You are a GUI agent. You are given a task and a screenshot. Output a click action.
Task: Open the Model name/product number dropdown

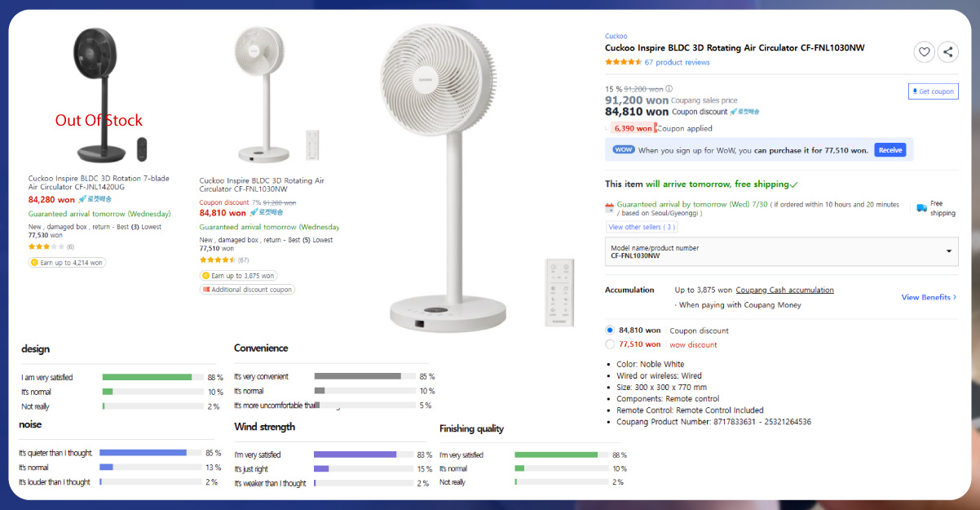click(x=947, y=251)
